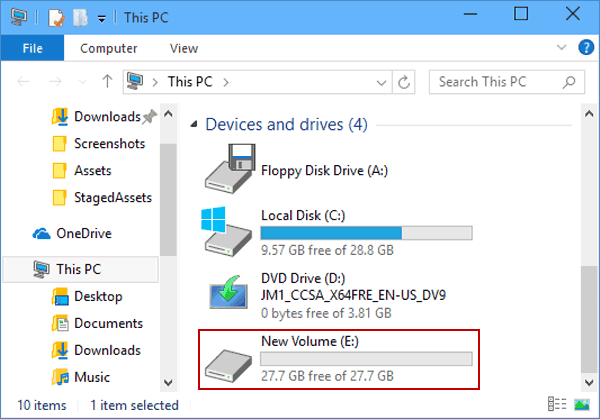Open the blue Help icon
The height and width of the screenshot is (419, 600).
586,47
